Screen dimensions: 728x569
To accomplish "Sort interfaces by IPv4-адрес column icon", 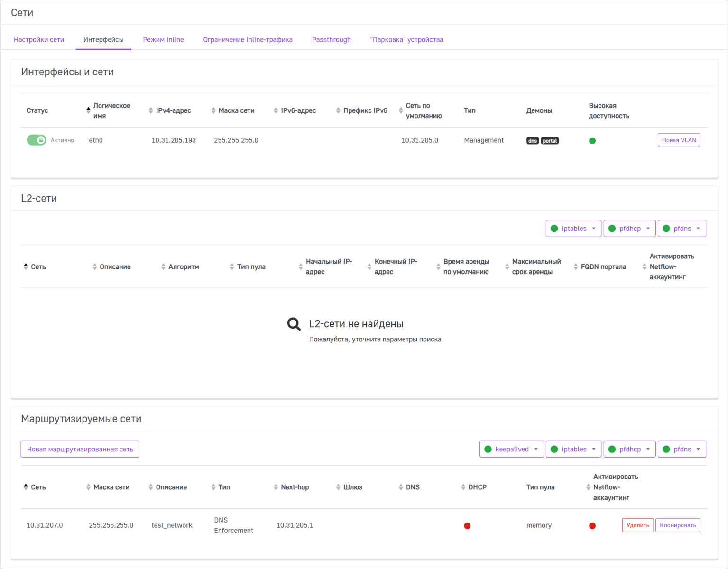I will (x=151, y=110).
